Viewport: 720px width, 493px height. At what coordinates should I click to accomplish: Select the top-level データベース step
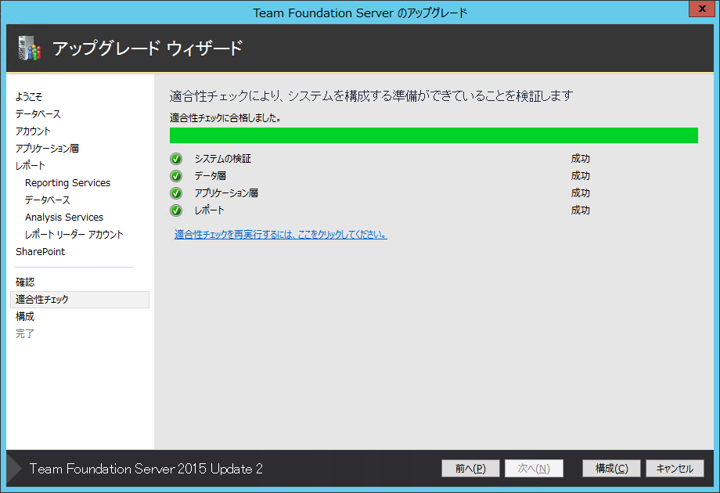point(38,114)
